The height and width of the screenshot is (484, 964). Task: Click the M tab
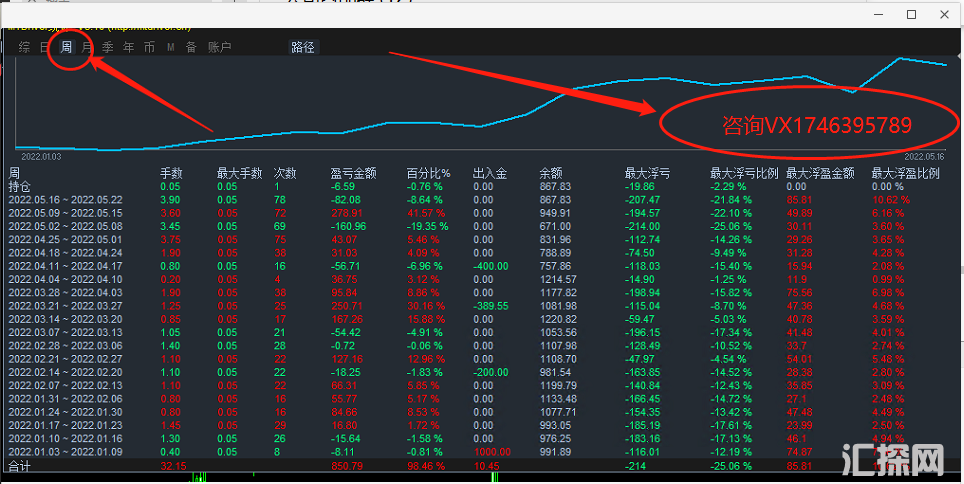pos(170,47)
